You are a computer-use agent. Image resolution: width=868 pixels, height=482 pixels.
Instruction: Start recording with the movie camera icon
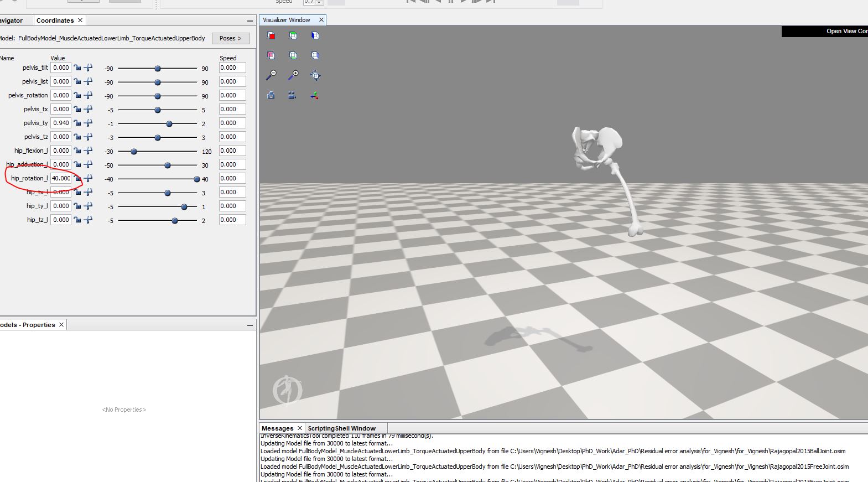click(292, 95)
